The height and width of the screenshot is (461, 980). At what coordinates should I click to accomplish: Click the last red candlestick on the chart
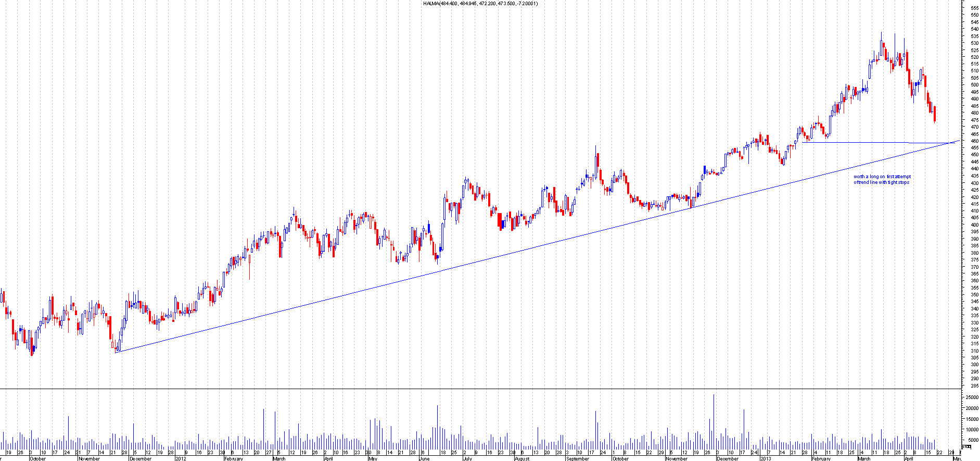click(x=935, y=114)
